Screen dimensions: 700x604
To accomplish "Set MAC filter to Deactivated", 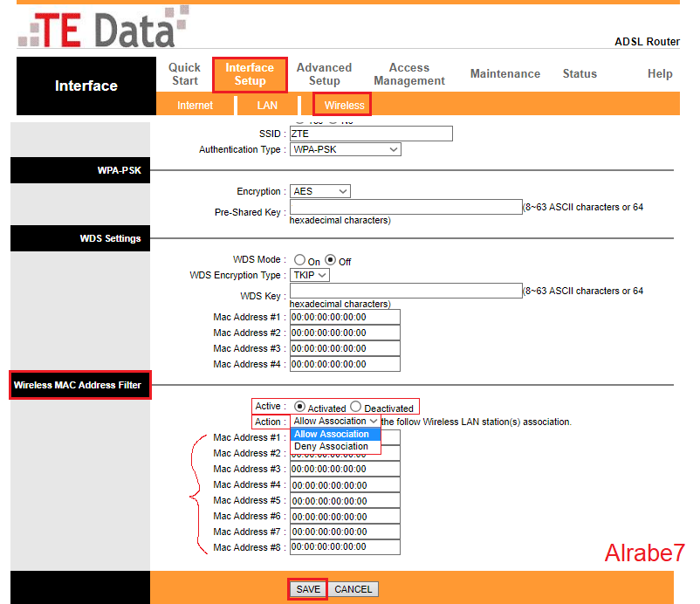I will point(356,407).
